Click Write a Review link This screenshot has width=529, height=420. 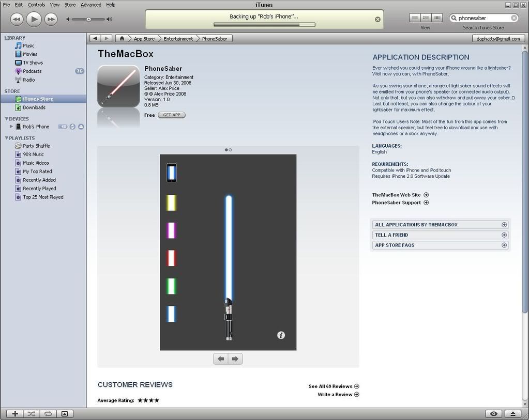coord(338,394)
